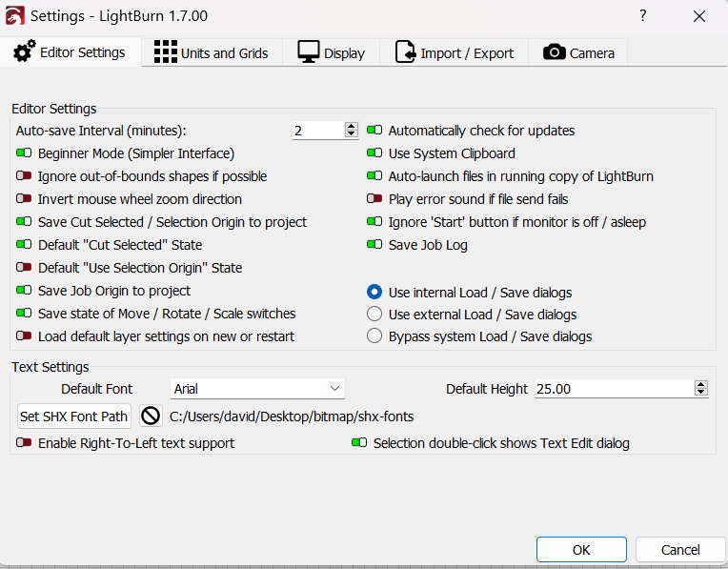This screenshot has width=728, height=569.
Task: Click the Auto-save Interval value field
Action: tap(319, 131)
